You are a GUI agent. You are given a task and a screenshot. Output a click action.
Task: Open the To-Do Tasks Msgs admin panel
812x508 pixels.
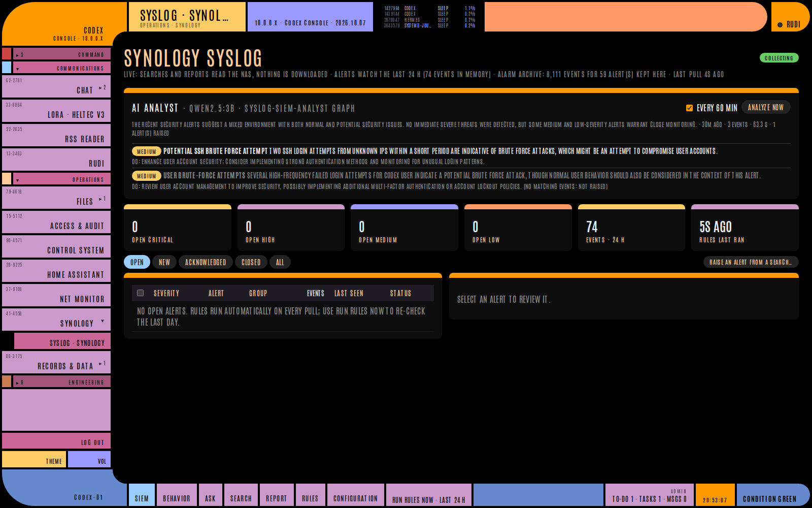[x=650, y=495]
